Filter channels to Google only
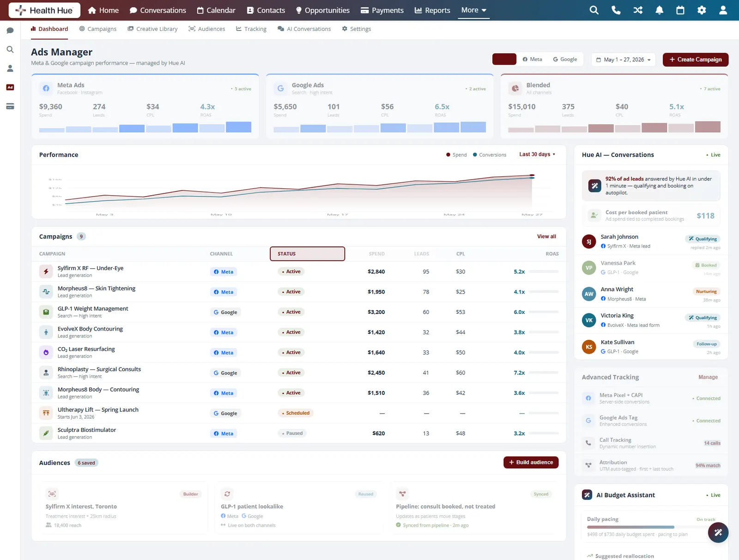The height and width of the screenshot is (560, 739). (565, 59)
